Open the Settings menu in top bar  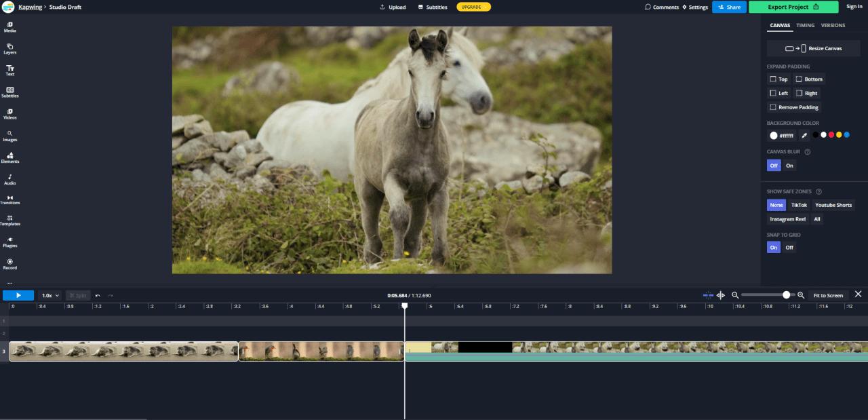(695, 7)
